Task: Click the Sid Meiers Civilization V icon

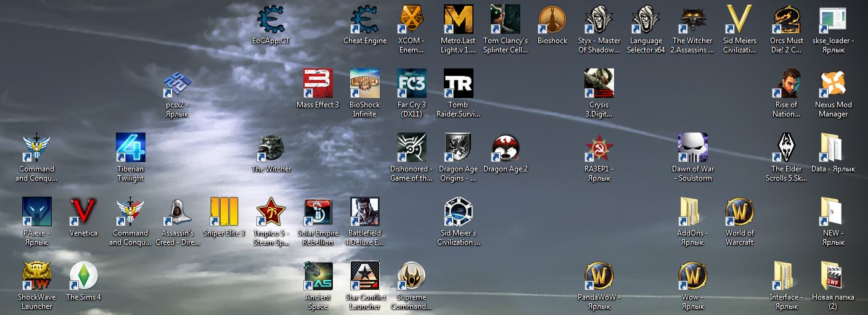Action: [740, 20]
